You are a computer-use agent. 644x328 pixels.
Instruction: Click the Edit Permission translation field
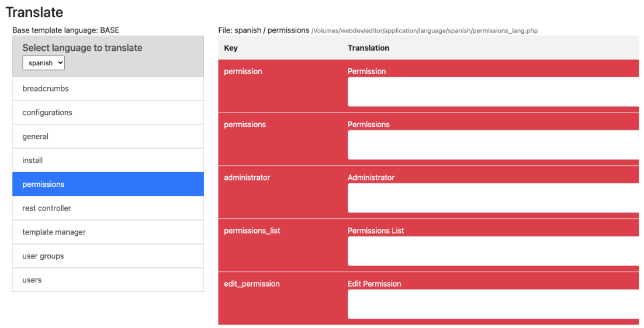pyautogui.click(x=493, y=305)
